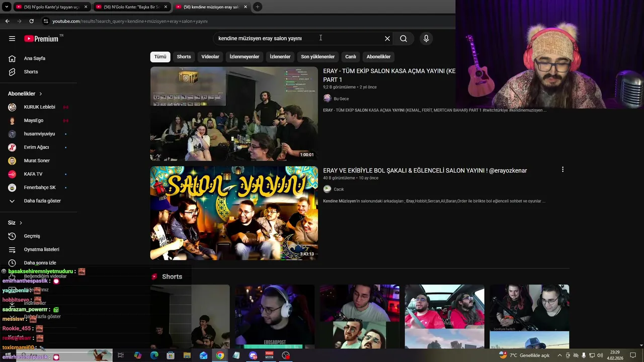Expand Chrome tab search dropdown

point(7,7)
